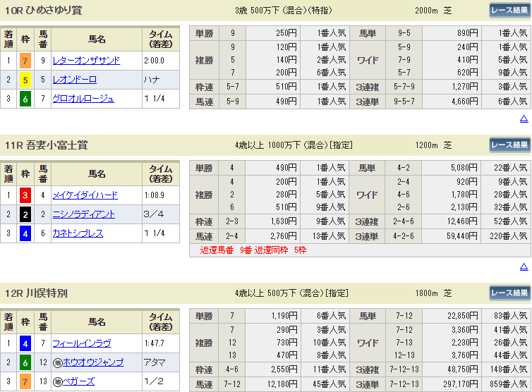Click the 馬名 header in the 10R table
Image resolution: width=532 pixels, height=392 pixels.
pos(97,39)
